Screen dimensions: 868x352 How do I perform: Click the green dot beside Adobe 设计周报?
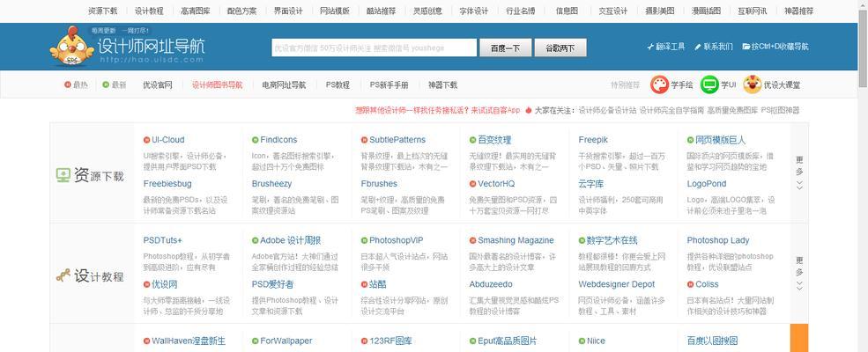[256, 240]
